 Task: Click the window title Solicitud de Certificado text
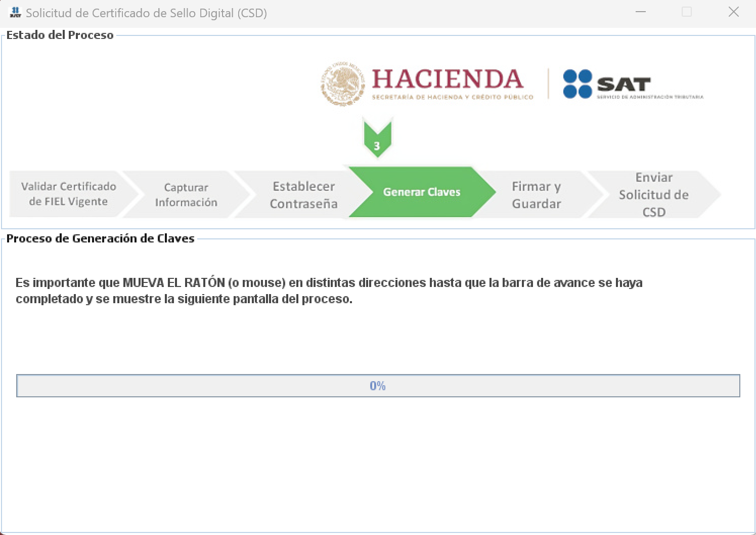(x=146, y=13)
